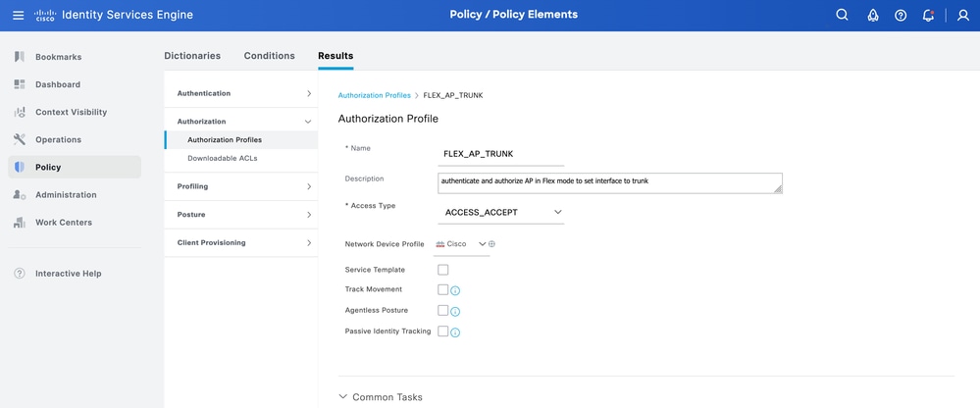Image resolution: width=980 pixels, height=408 pixels.
Task: Follow the Authorization Profiles breadcrumb link
Action: tap(375, 95)
